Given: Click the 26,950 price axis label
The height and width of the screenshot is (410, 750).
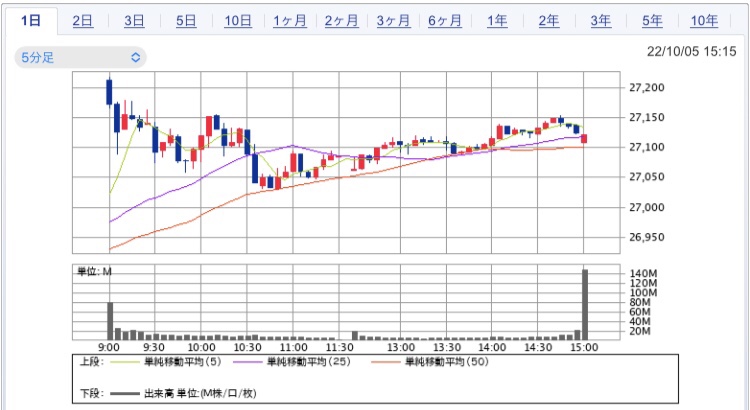Looking at the screenshot, I should (646, 237).
